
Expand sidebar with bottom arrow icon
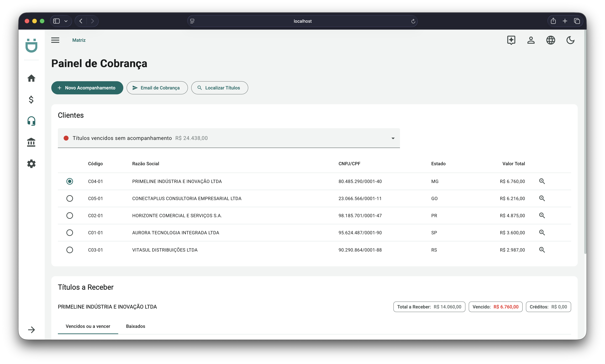pyautogui.click(x=31, y=330)
